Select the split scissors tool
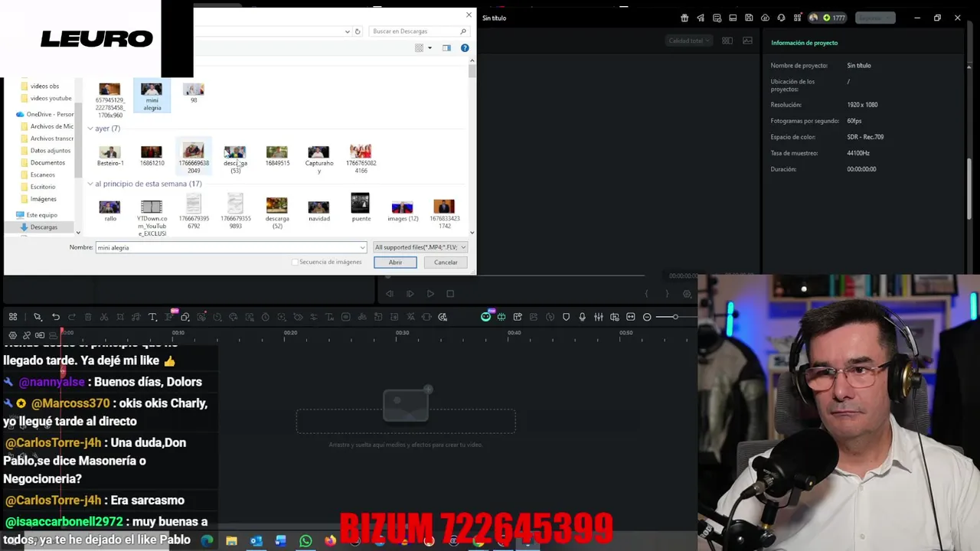The image size is (980, 551). [x=104, y=317]
